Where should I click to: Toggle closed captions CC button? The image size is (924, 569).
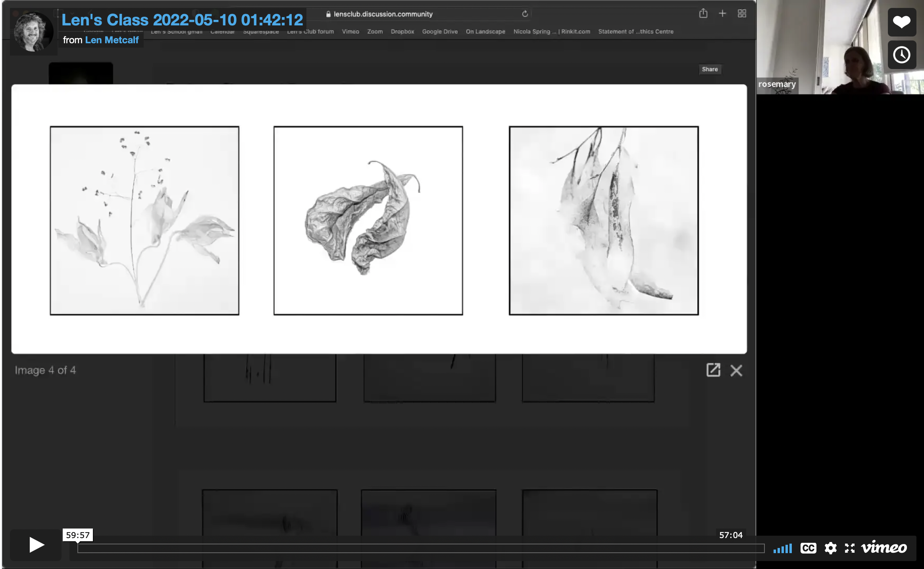coord(808,548)
